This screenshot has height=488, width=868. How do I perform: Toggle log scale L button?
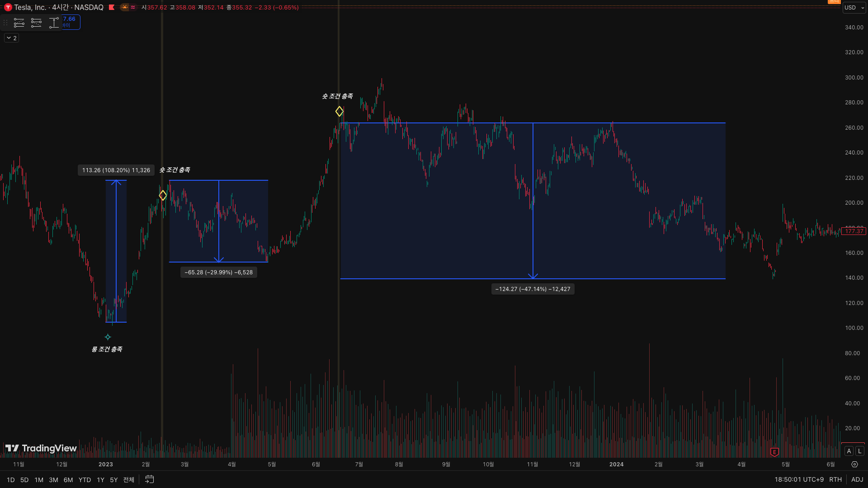pos(859,451)
